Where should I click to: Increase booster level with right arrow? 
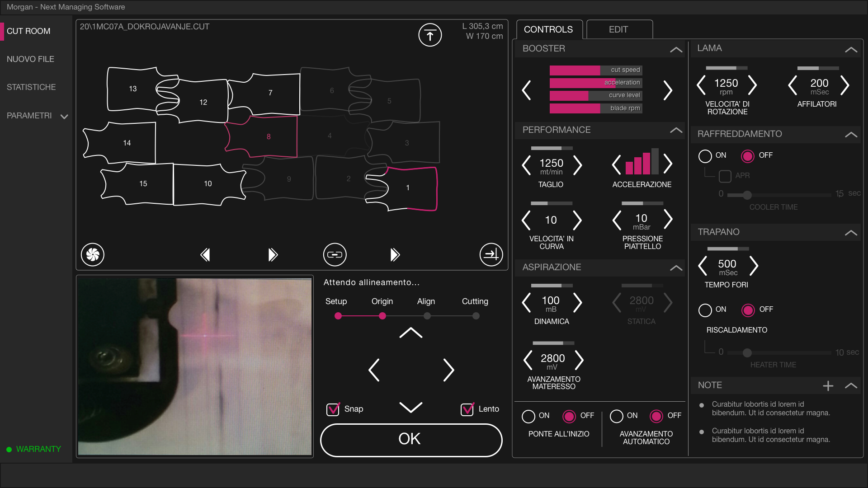tap(668, 90)
